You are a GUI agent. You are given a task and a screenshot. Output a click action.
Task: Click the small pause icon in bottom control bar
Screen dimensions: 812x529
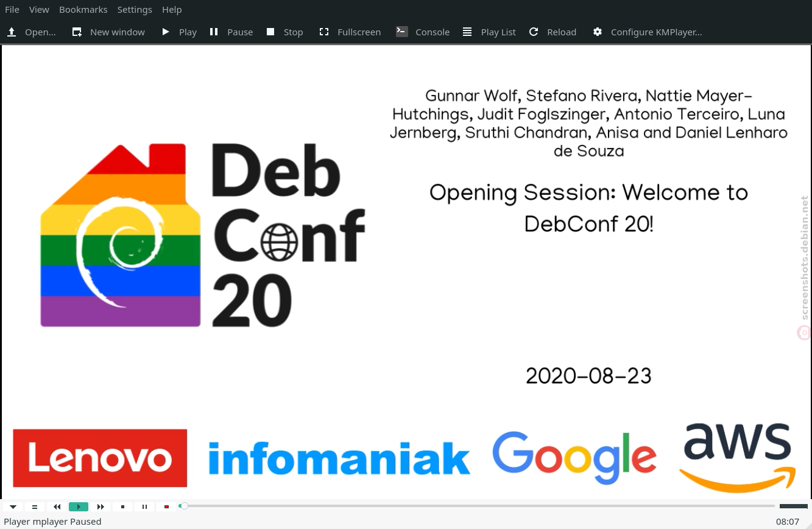point(144,506)
